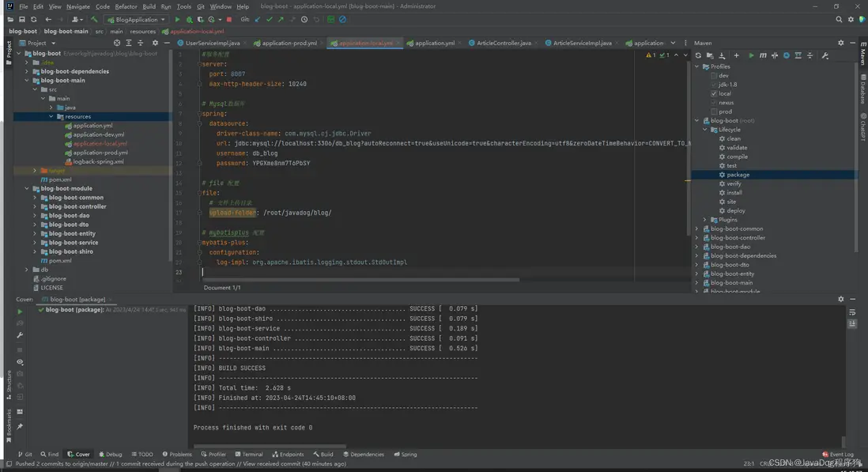Expand the blog-boot-module folder
Viewport: 868px width, 472px height.
pyautogui.click(x=27, y=188)
